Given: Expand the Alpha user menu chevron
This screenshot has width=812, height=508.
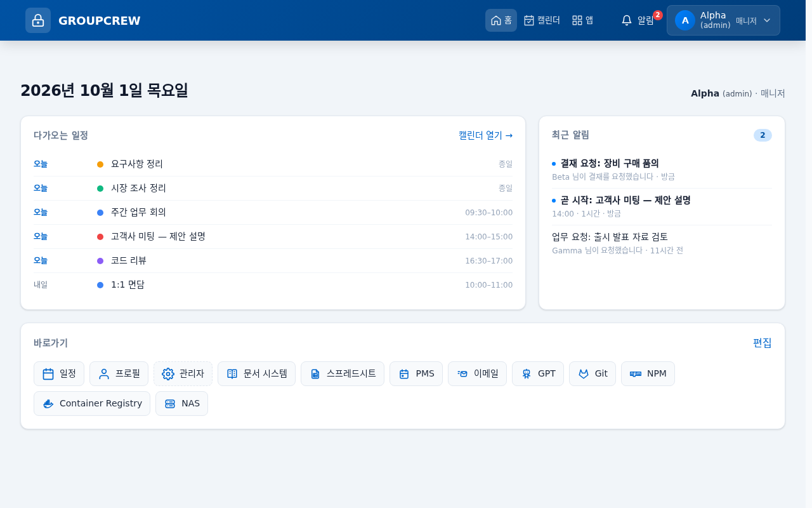Looking at the screenshot, I should click(767, 20).
